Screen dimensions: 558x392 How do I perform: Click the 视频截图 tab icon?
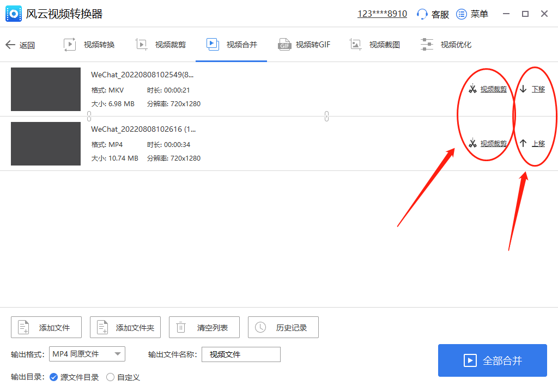pos(355,45)
